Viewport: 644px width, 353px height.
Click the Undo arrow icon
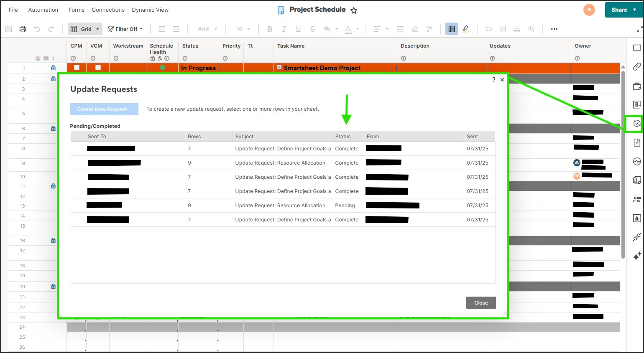(x=37, y=29)
